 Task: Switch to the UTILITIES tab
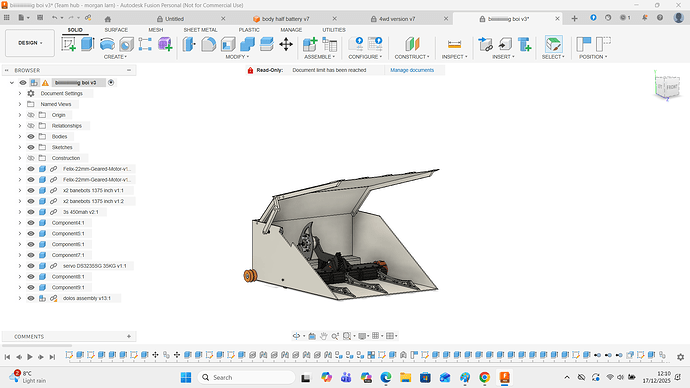click(334, 30)
